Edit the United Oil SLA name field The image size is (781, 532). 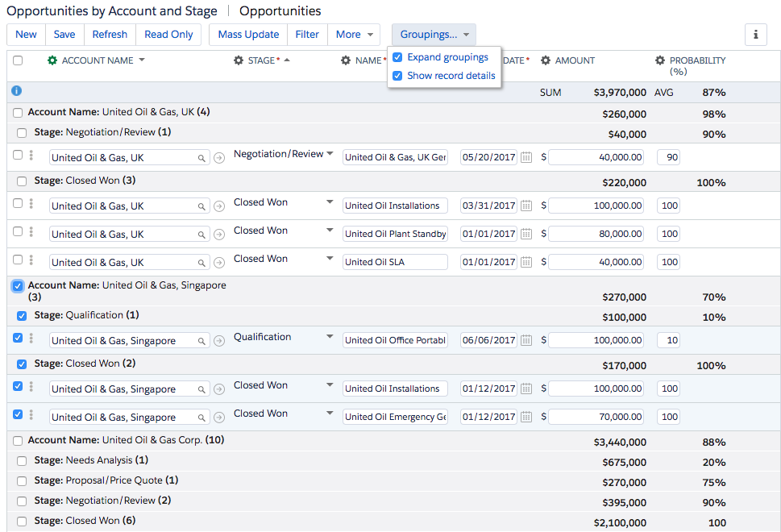pyautogui.click(x=395, y=262)
